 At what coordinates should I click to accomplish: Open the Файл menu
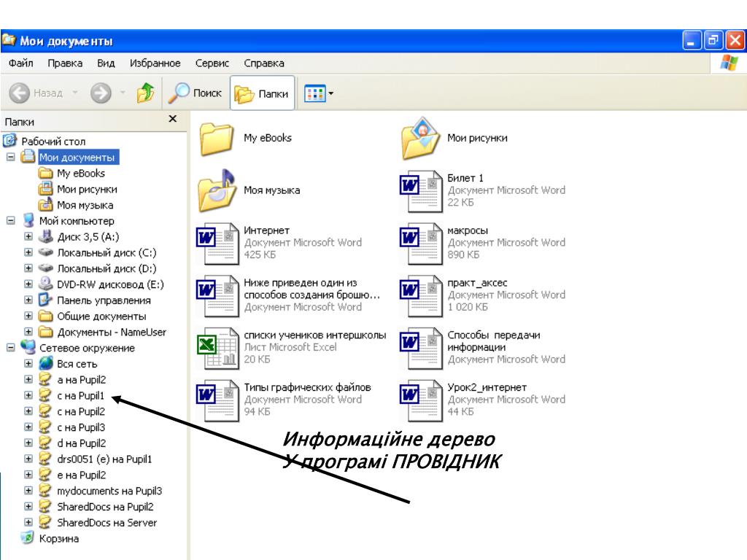coord(21,63)
